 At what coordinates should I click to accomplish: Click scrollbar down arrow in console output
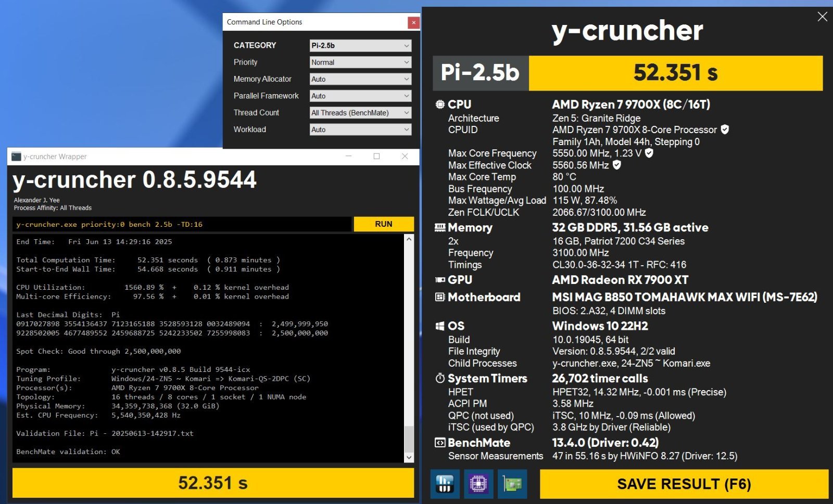click(409, 457)
